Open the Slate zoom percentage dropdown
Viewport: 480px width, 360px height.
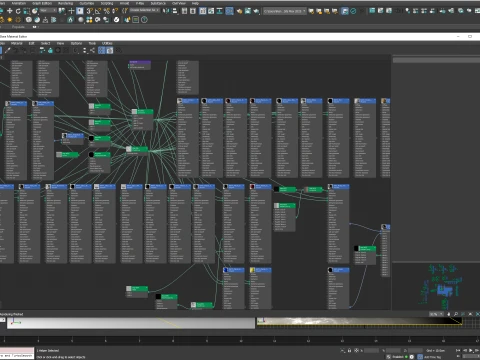(x=436, y=314)
